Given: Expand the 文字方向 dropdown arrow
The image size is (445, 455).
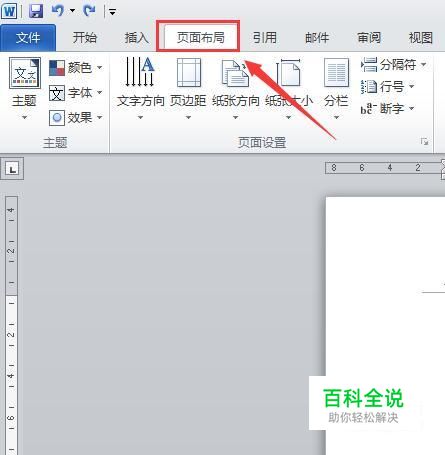Looking at the screenshot, I should 140,117.
